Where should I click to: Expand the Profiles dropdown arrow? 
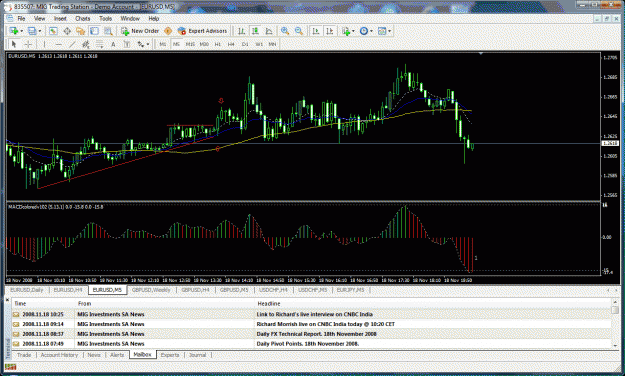[39, 31]
